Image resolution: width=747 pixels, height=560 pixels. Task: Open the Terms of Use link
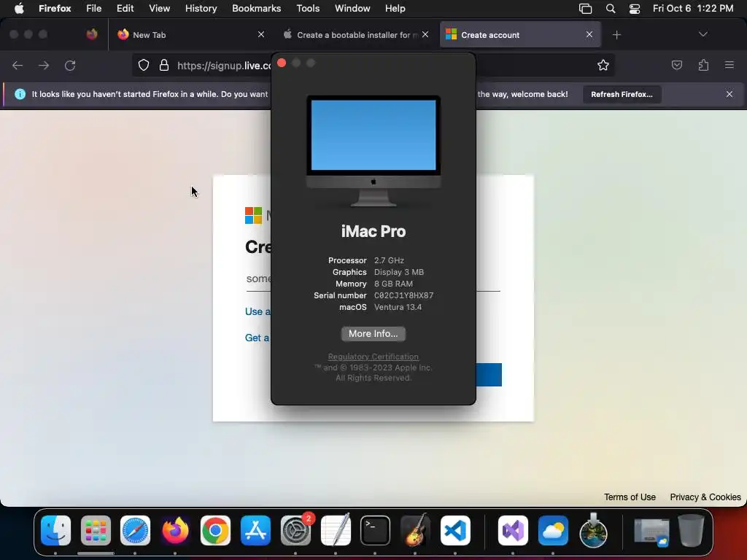(x=630, y=497)
